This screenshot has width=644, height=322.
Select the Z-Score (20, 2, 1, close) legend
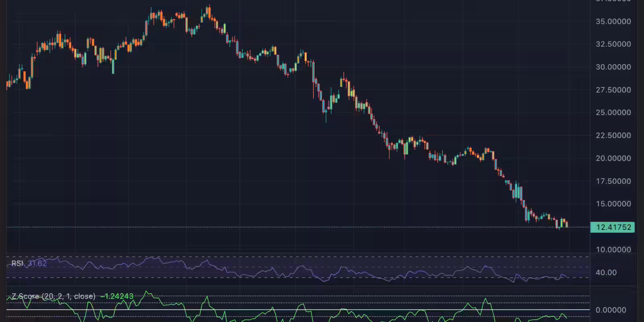point(53,296)
